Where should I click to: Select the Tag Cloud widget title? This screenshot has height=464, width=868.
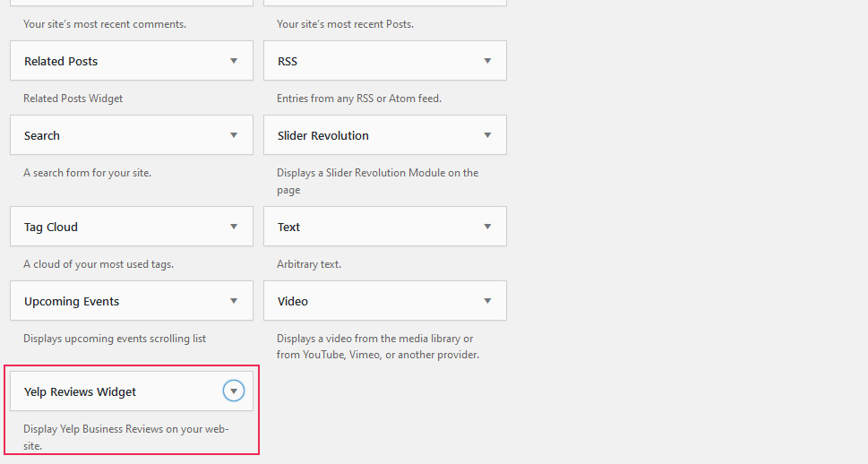coord(51,227)
